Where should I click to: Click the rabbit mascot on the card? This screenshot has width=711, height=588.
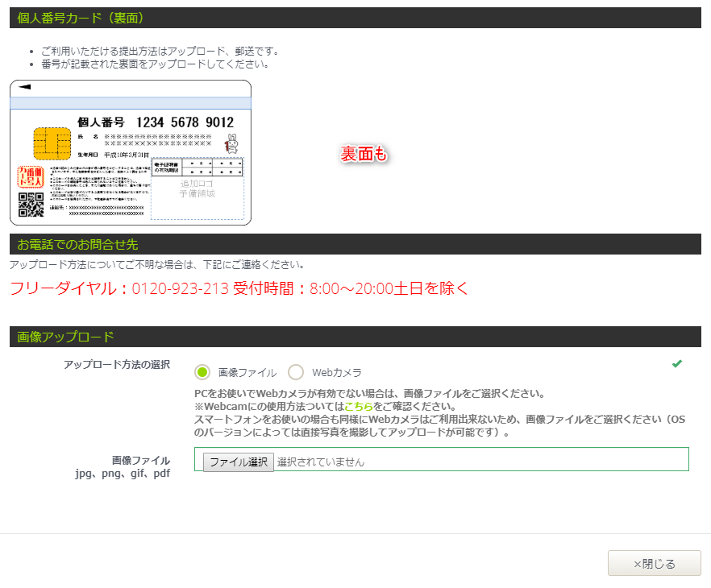click(x=232, y=144)
